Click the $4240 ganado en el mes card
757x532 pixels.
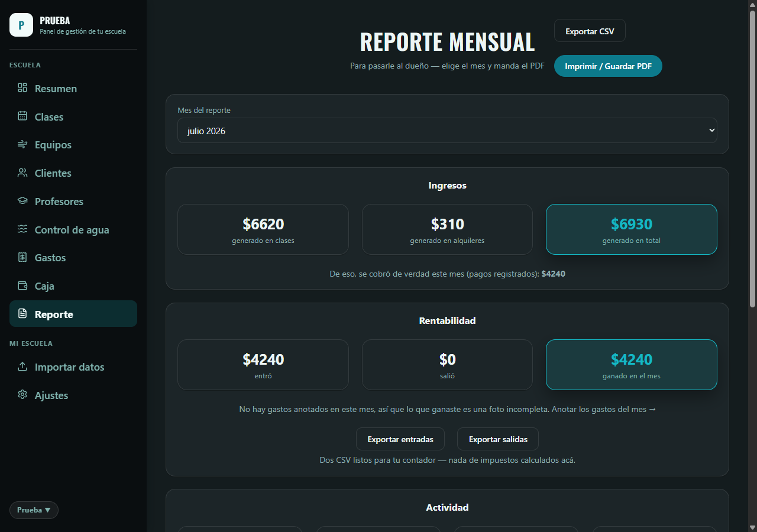632,365
